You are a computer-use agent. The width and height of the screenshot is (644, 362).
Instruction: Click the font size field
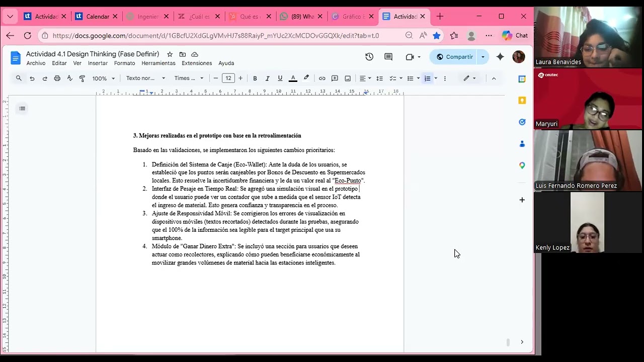point(228,78)
